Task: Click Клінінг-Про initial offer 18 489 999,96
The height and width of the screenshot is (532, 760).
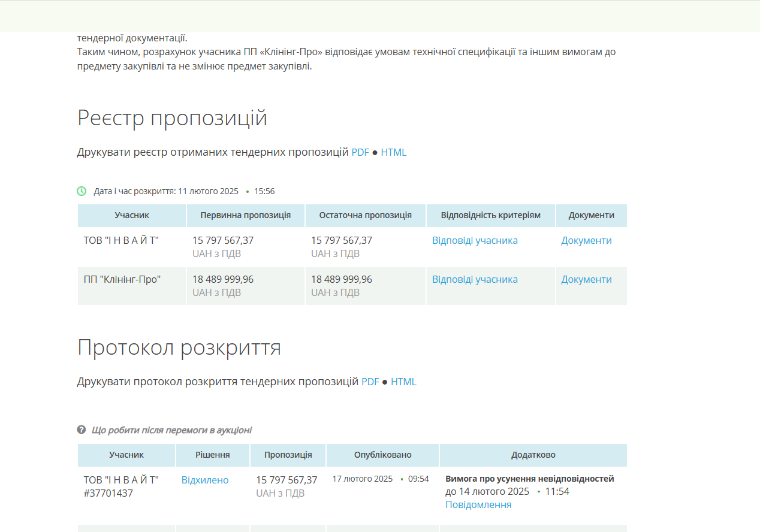Action: 223,279
